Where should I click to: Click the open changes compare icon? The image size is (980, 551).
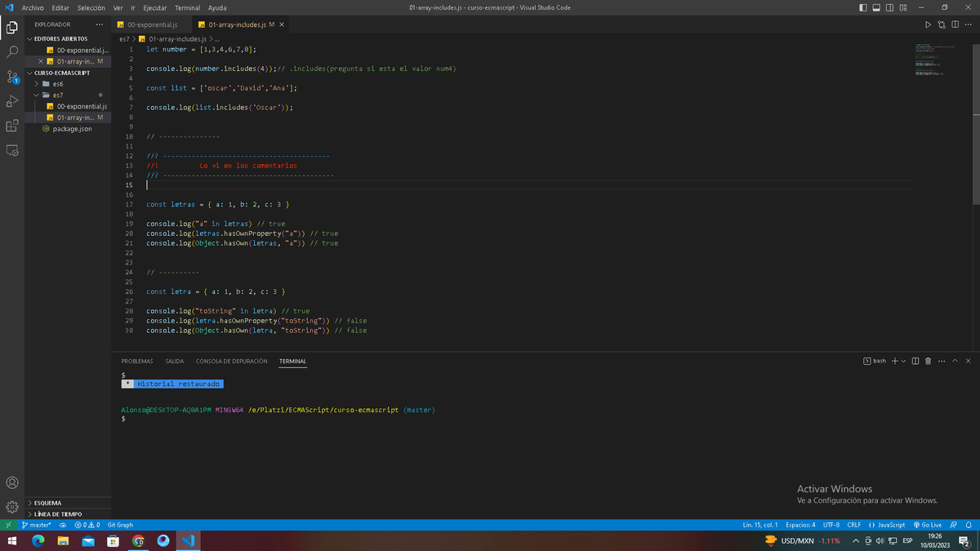tap(942, 24)
